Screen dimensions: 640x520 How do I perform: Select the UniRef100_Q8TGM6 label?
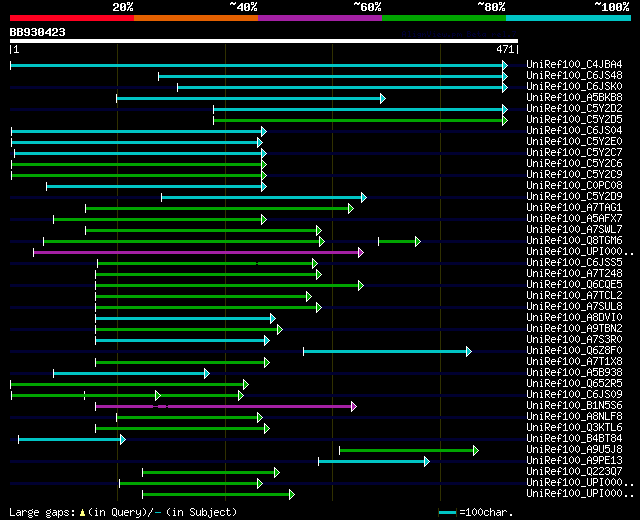tap(574, 241)
